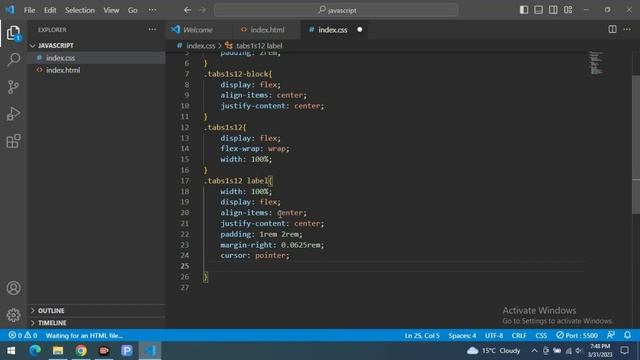This screenshot has height=360, width=640.
Task: Switch to the index.css tab
Action: (333, 30)
